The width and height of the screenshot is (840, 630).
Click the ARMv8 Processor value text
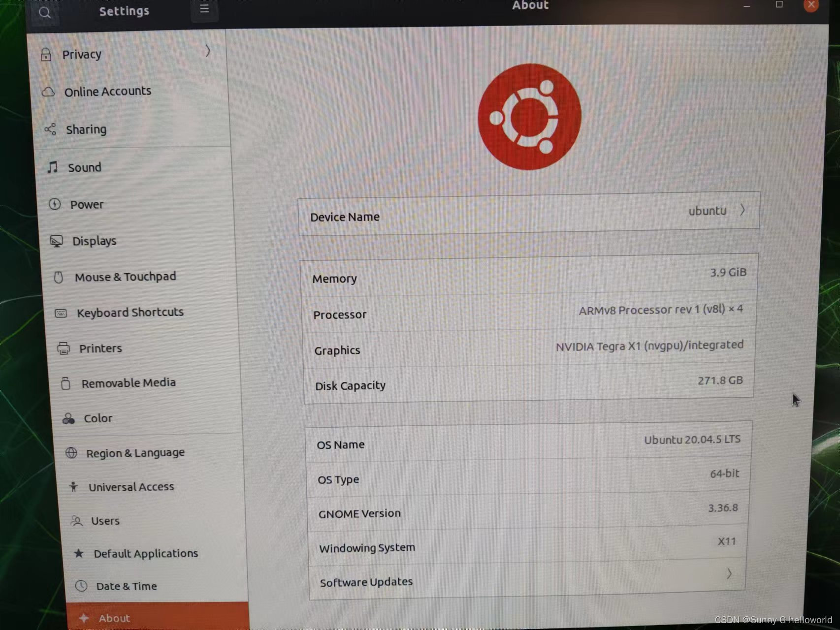click(x=661, y=310)
